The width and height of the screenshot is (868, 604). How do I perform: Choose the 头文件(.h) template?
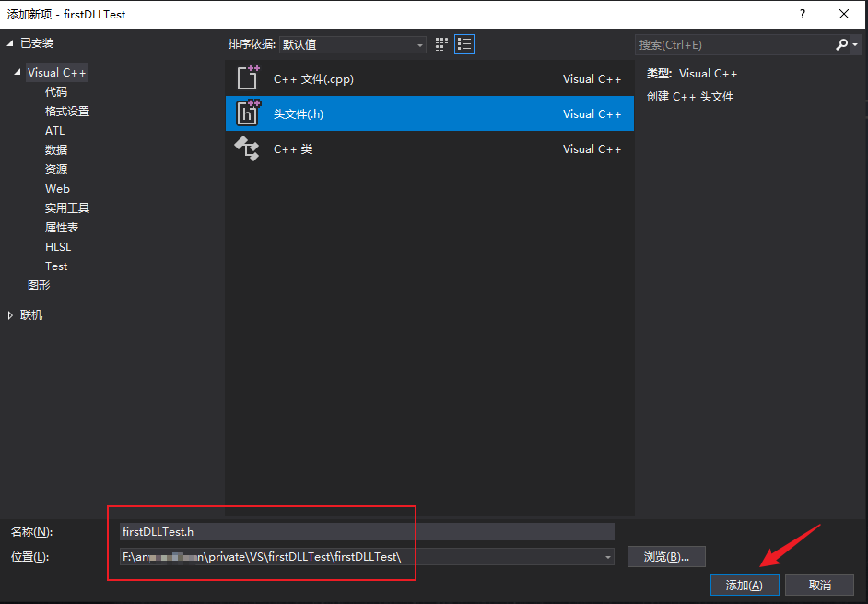point(429,113)
